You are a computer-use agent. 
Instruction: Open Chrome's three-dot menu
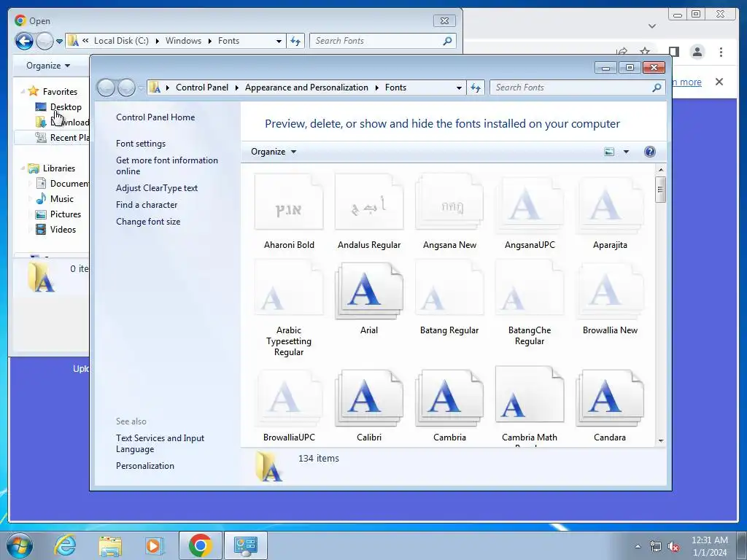(x=721, y=52)
